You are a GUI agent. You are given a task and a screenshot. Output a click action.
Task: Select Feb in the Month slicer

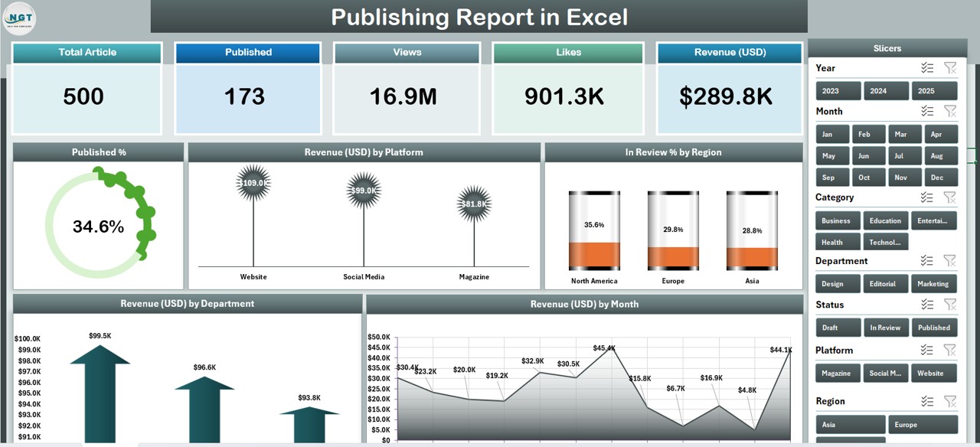[x=868, y=134]
